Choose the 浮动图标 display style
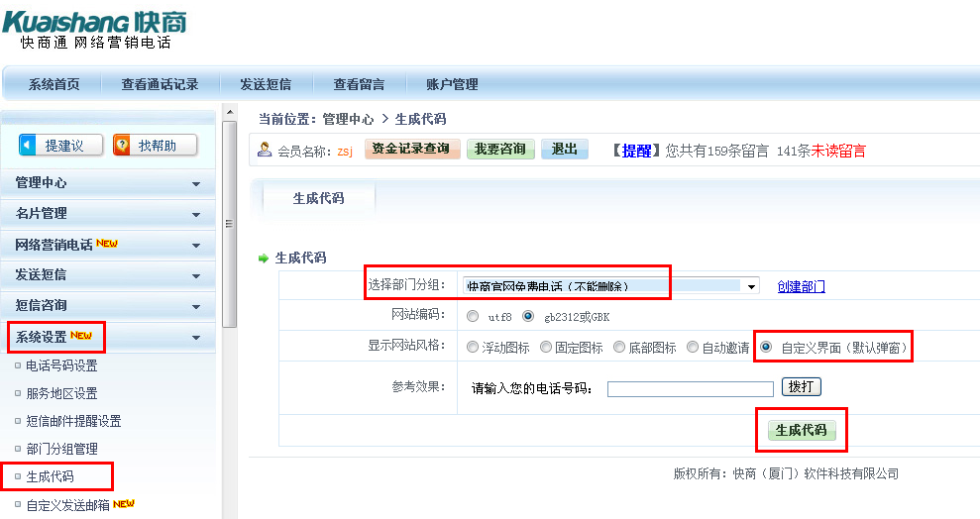Image resolution: width=980 pixels, height=519 pixels. [x=473, y=348]
